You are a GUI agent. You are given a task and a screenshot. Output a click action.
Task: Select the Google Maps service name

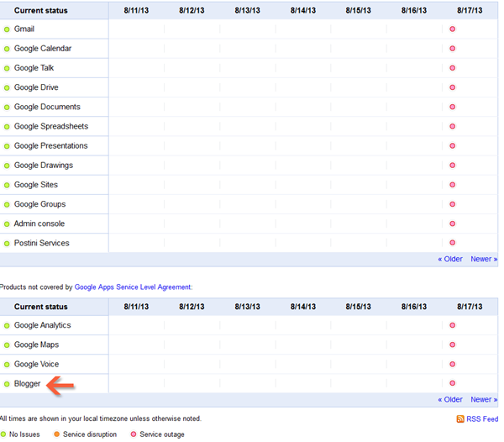[36, 345]
